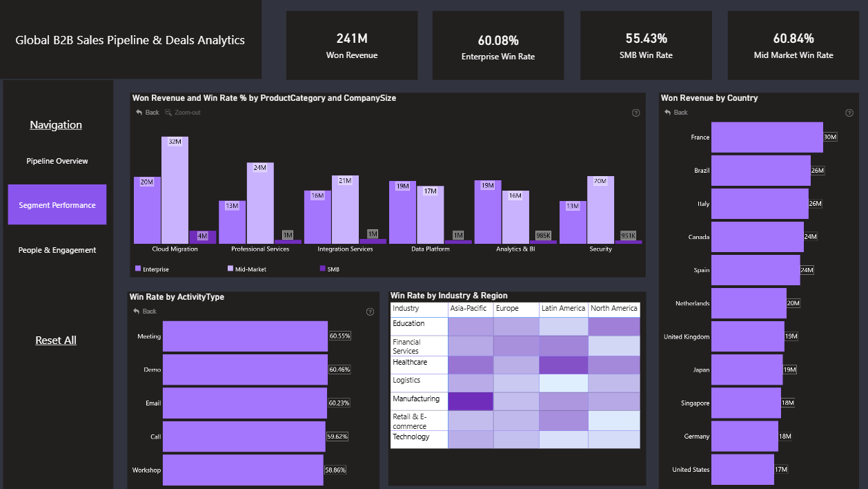Open help icon on Won Revenue and Win Rate chart
The image size is (868, 489).
[636, 113]
